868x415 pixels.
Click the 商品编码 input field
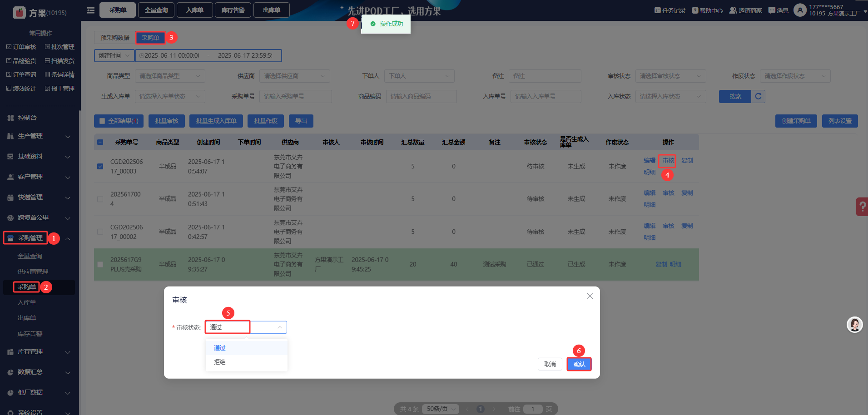pyautogui.click(x=422, y=96)
